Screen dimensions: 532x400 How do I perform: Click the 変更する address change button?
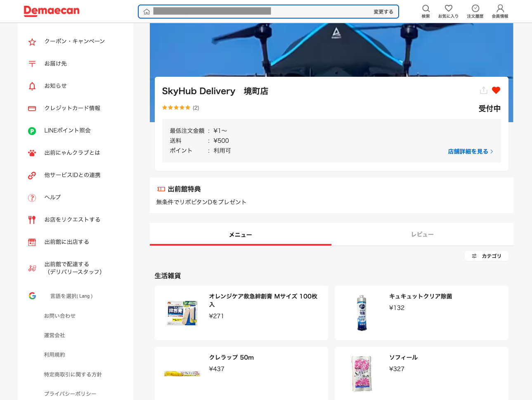point(383,12)
